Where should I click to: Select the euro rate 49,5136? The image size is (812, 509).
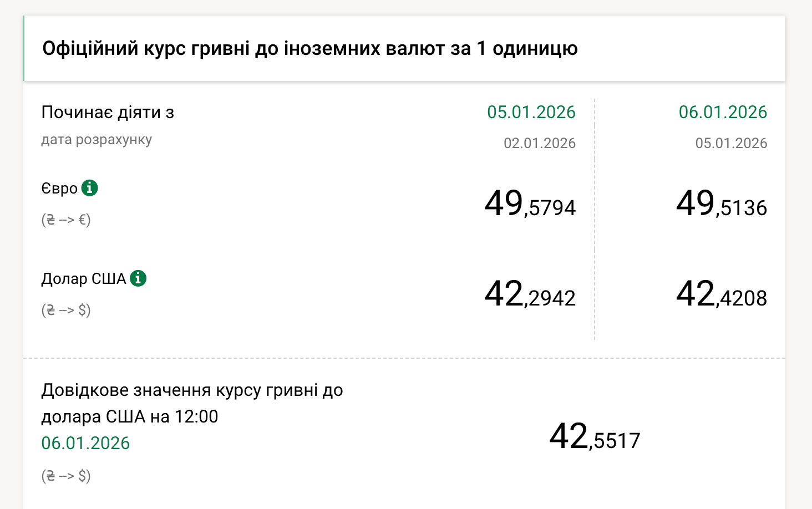click(721, 203)
